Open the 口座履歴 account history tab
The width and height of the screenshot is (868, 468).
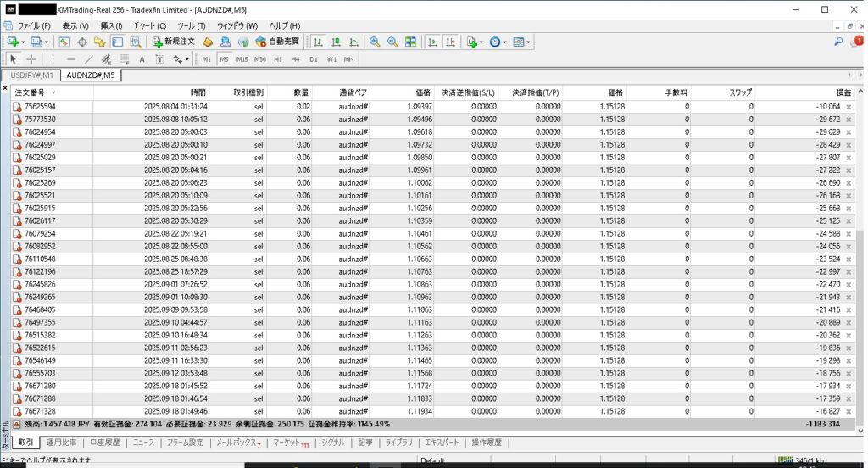tap(106, 442)
